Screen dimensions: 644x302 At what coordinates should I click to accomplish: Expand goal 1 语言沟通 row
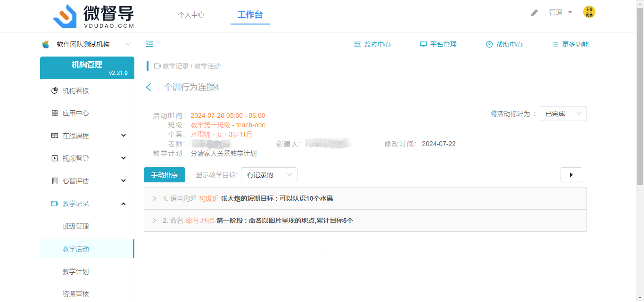[x=155, y=198]
